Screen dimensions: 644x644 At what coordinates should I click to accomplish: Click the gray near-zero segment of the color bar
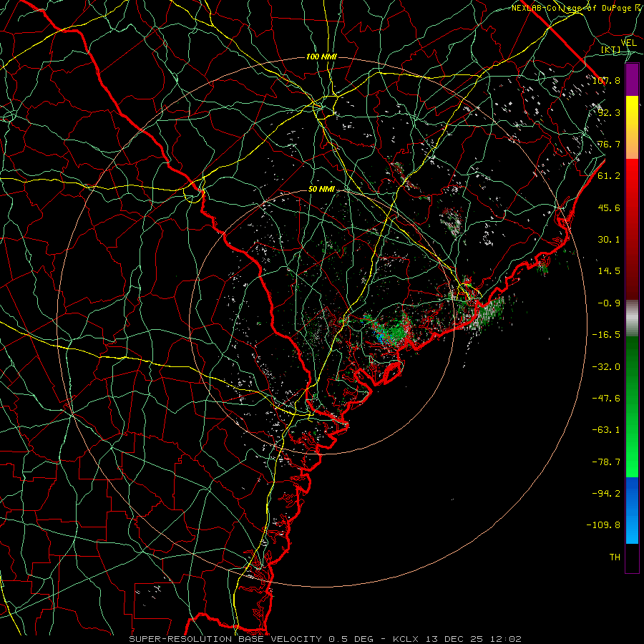pyautogui.click(x=632, y=318)
